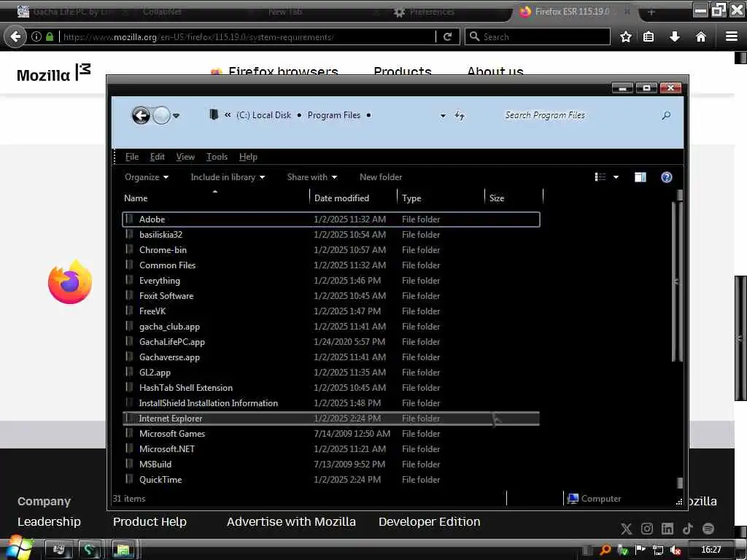Bookmark this page with the star icon
This screenshot has width=747, height=560.
point(625,36)
